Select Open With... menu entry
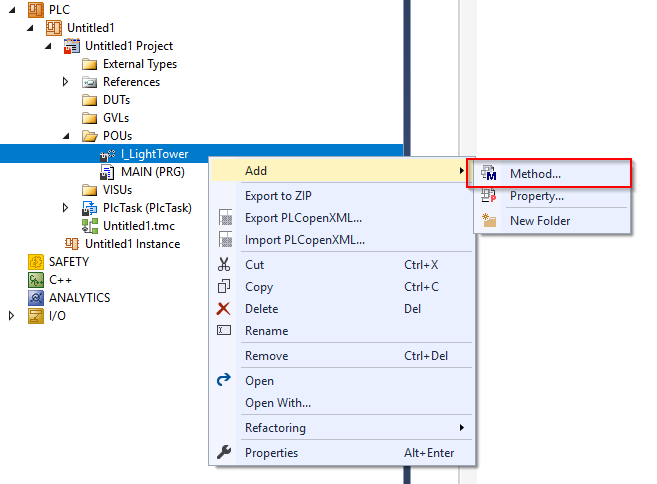 [342, 403]
